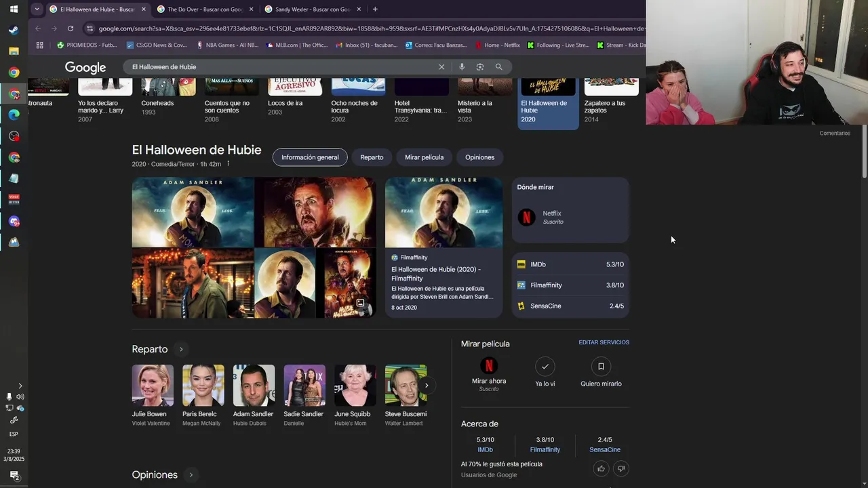Switch to The Do Over browser tab
Image resolution: width=868 pixels, height=488 pixels.
205,9
